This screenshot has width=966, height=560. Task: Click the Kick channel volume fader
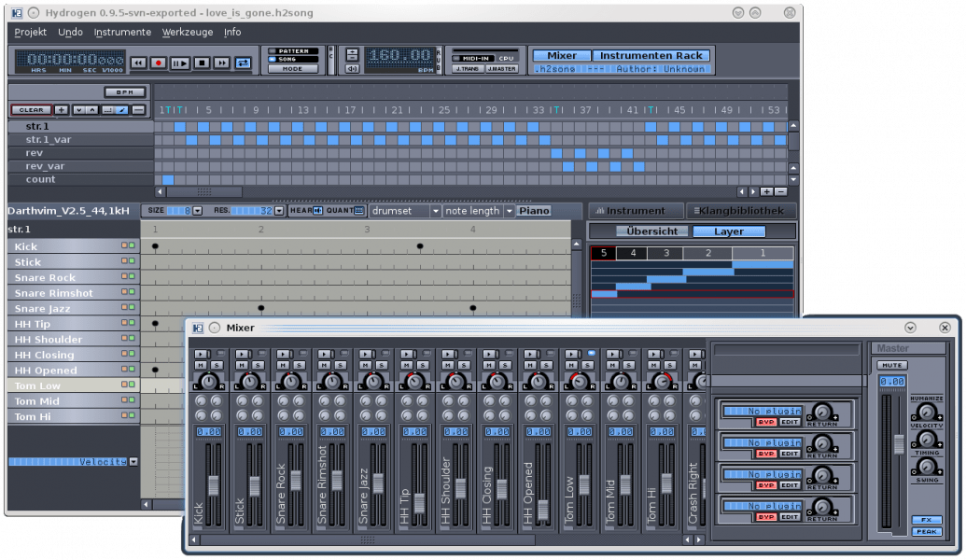(x=214, y=484)
